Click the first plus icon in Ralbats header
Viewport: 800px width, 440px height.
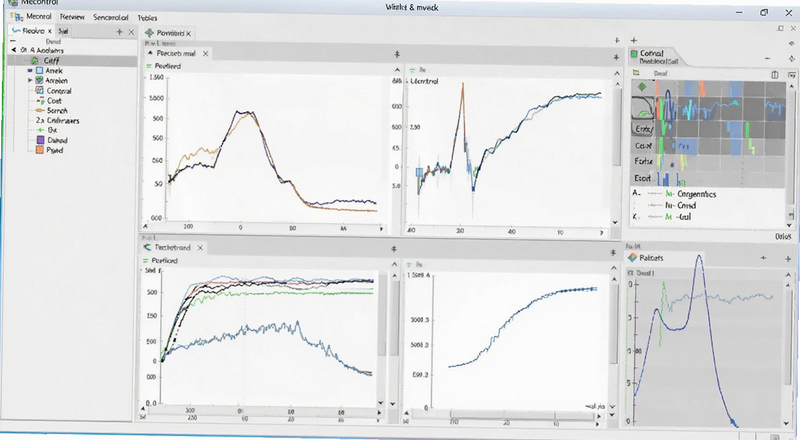[763, 258]
